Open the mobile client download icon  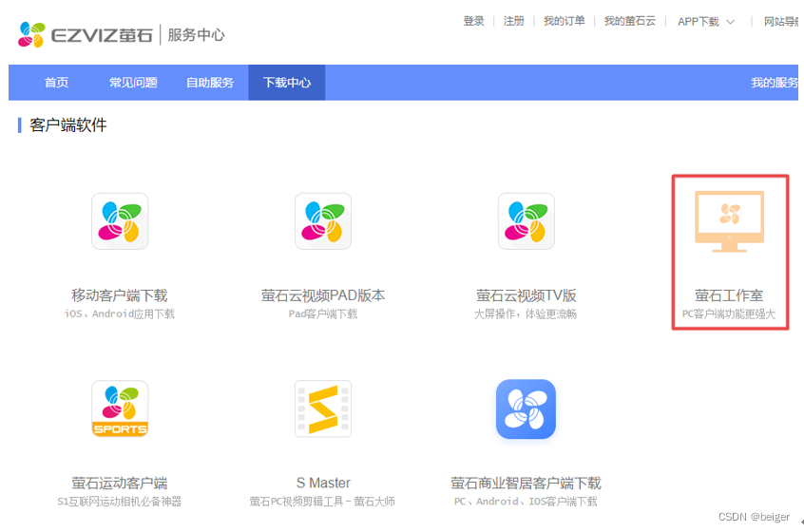120,221
